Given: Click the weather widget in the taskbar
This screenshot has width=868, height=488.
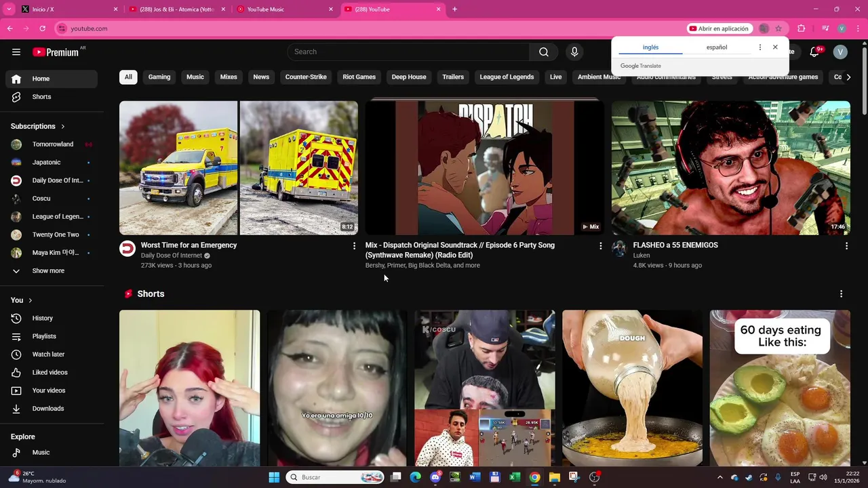Looking at the screenshot, I should (37, 477).
